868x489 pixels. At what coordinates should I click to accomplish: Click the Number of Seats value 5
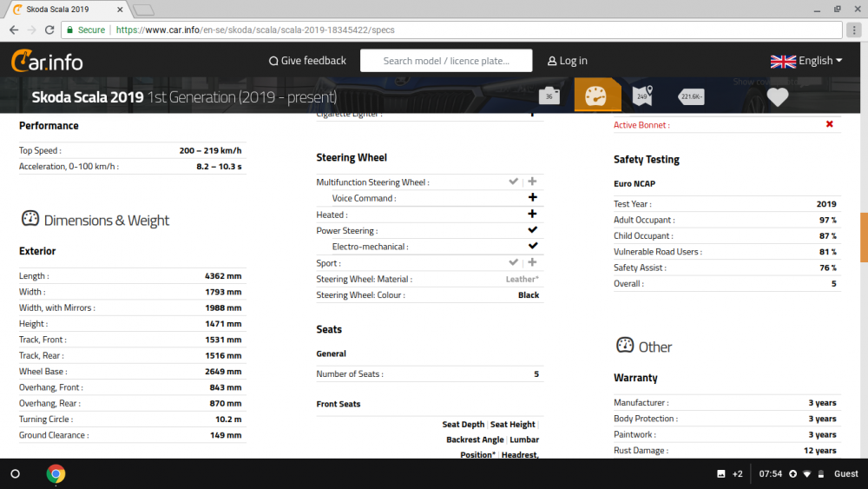coord(536,373)
